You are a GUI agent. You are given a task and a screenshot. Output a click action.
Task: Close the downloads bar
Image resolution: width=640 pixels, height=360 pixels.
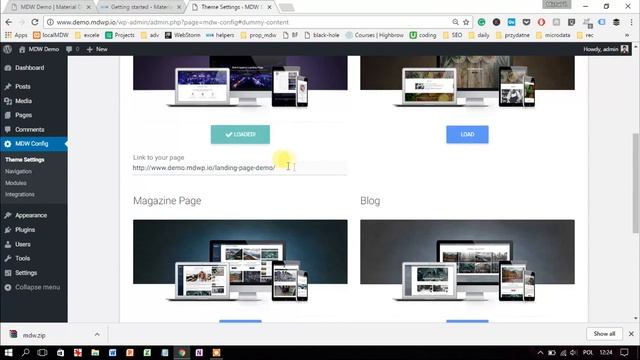point(631,334)
